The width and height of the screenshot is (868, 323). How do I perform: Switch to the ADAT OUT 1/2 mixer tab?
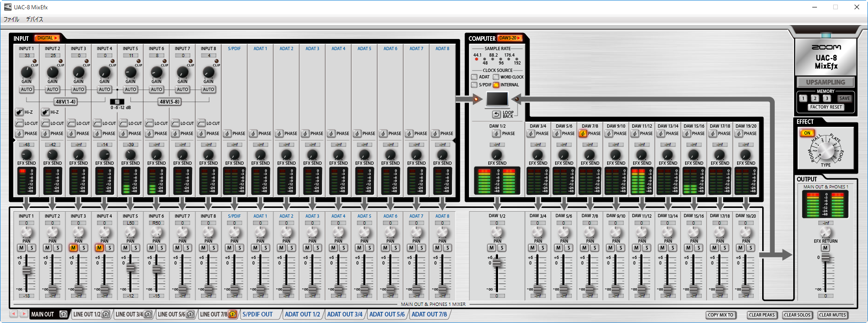coord(302,314)
